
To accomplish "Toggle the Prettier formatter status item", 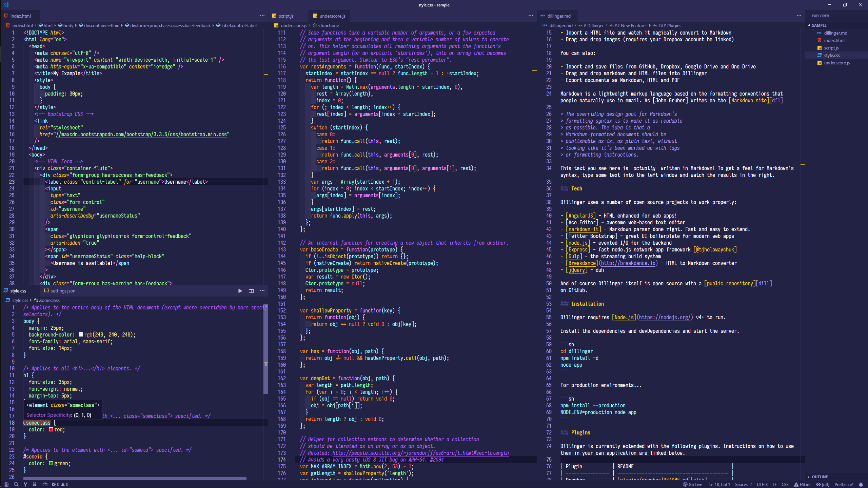I will (x=844, y=485).
